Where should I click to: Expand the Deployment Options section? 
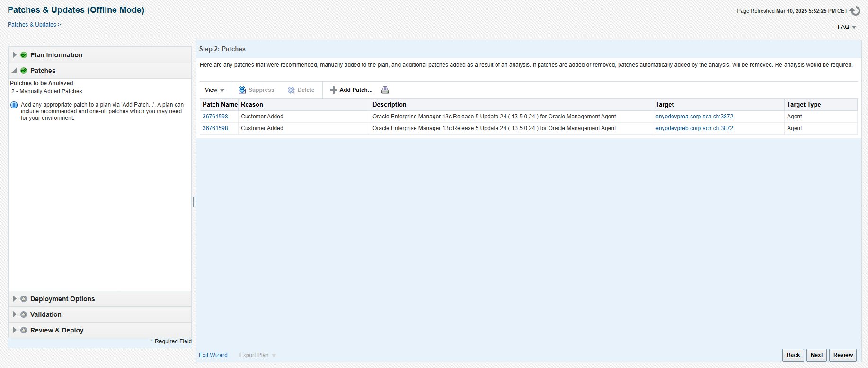click(15, 299)
